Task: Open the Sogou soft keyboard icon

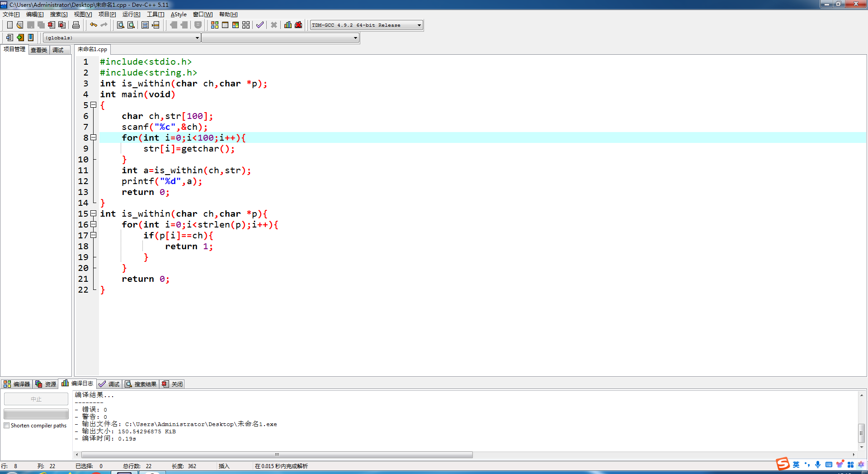Action: point(829,465)
